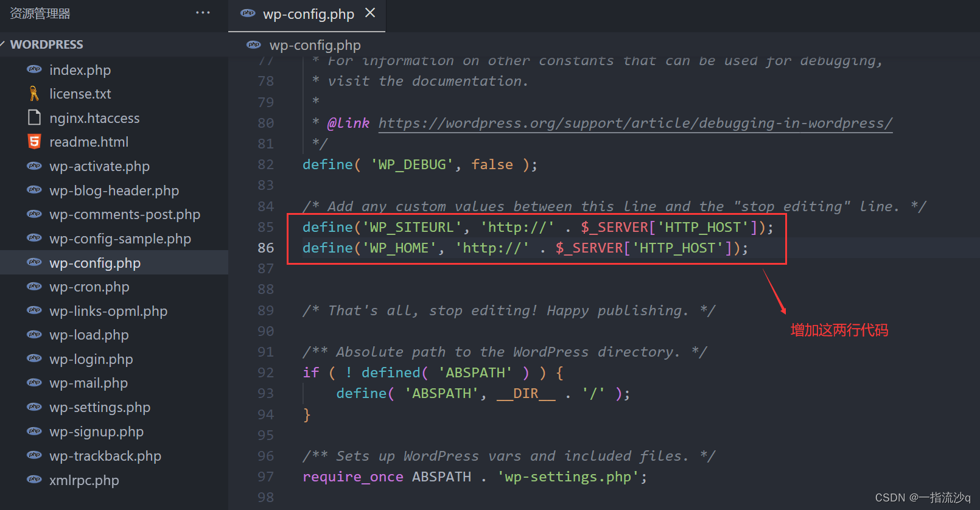
Task: Click 'Add any custom values' comment line
Action: click(x=614, y=206)
